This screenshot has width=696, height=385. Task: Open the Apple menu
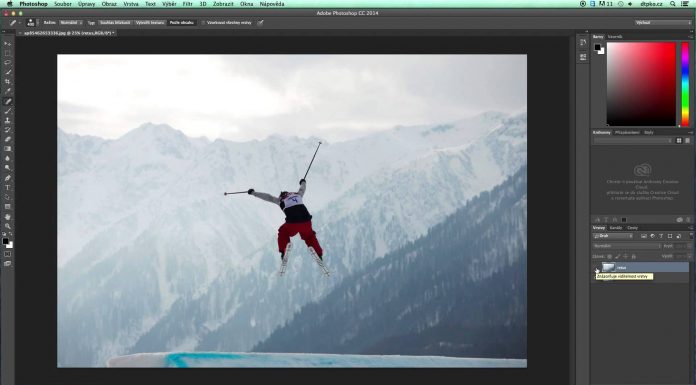[x=9, y=4]
